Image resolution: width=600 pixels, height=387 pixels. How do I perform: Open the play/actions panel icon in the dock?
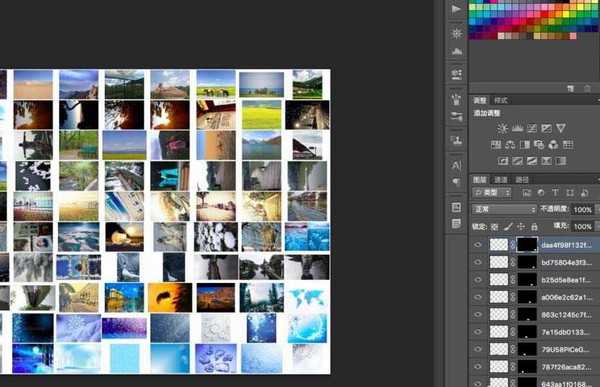click(456, 9)
